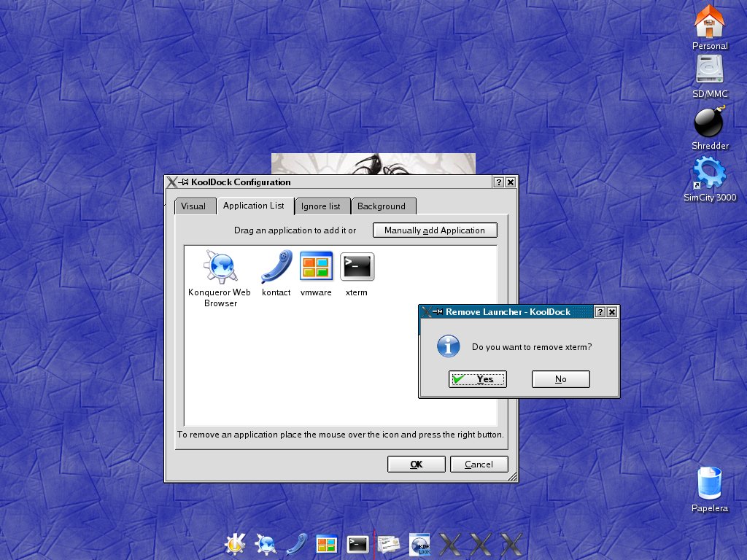Switch to the Background tab
747x560 pixels.
coord(381,206)
